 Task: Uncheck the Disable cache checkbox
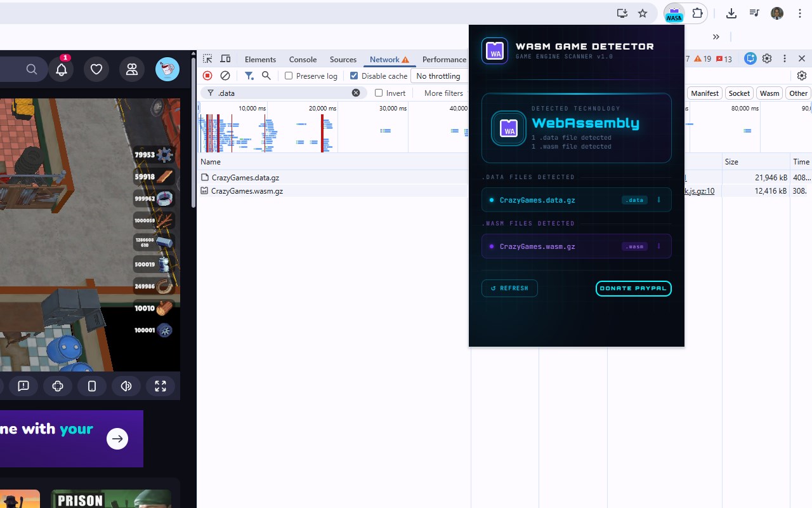(x=354, y=76)
